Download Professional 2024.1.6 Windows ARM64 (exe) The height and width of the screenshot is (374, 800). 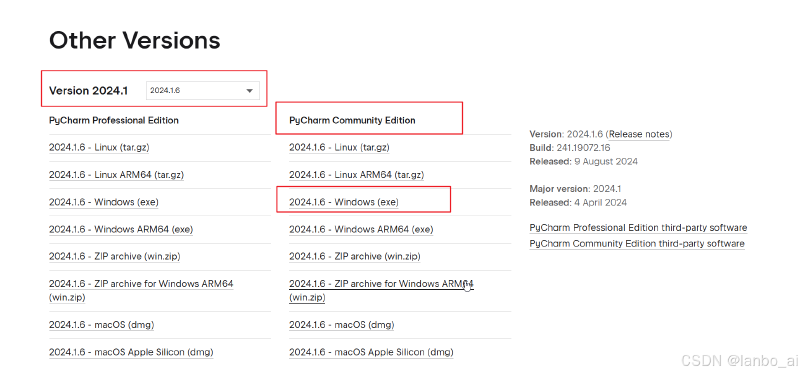coord(121,230)
